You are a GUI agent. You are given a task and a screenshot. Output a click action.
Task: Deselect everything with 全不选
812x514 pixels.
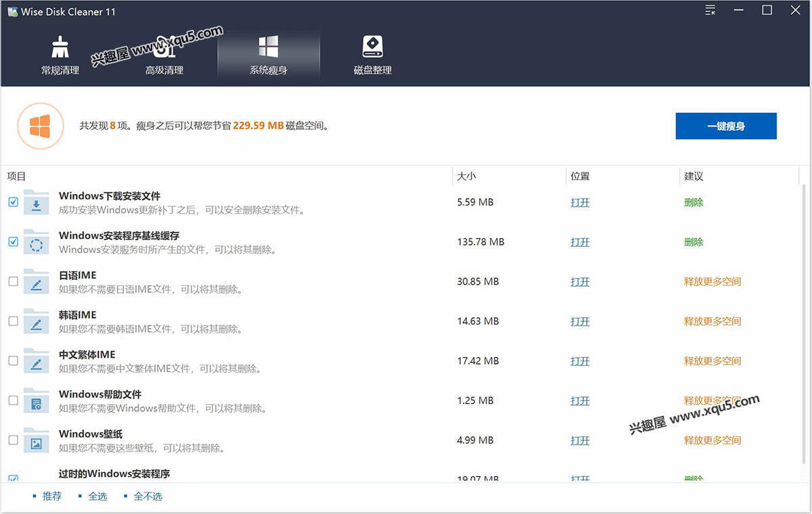click(148, 496)
